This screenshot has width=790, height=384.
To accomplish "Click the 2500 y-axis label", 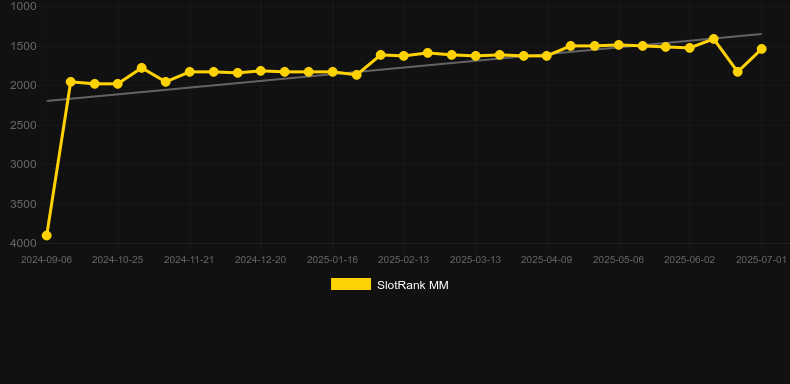I will pyautogui.click(x=24, y=125).
